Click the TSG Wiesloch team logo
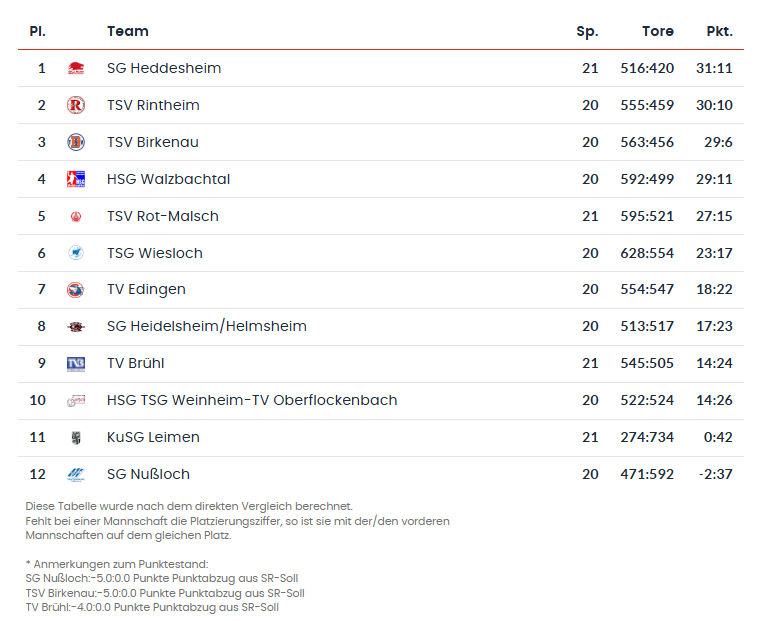This screenshot has width=769, height=621. click(x=76, y=253)
